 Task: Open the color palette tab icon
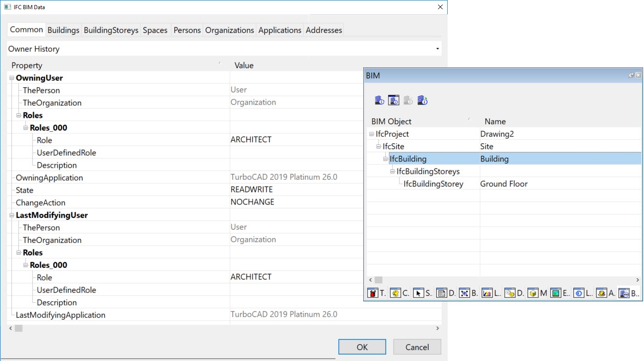click(395, 293)
